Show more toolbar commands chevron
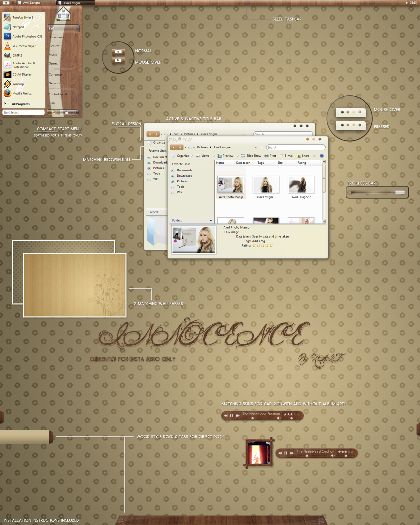Screen dimensions: 420x525 (314, 156)
